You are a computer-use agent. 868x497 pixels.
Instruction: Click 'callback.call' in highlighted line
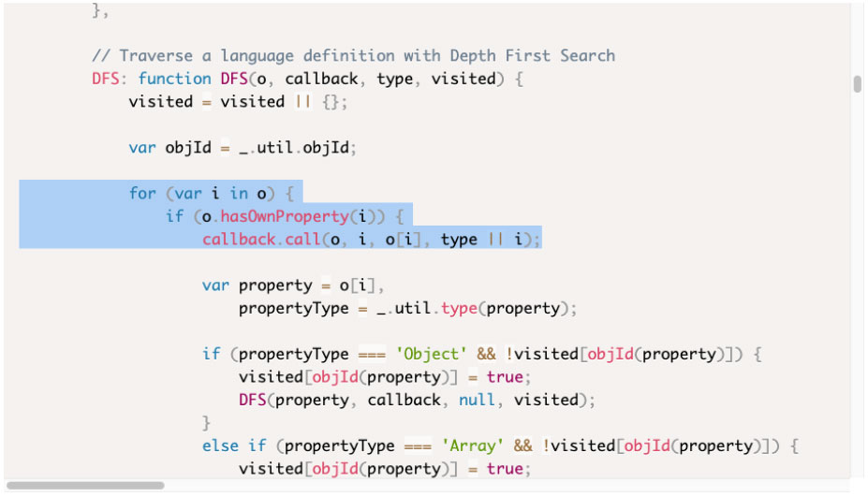pyautogui.click(x=261, y=239)
